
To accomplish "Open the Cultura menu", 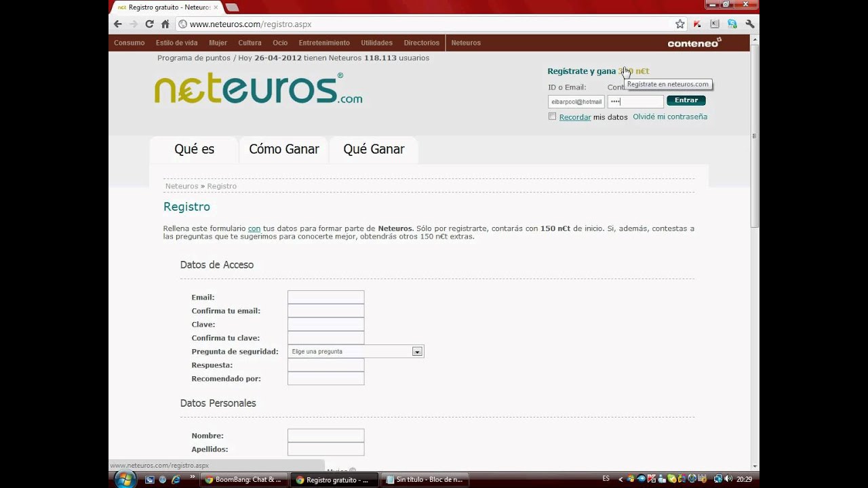I will coord(250,43).
